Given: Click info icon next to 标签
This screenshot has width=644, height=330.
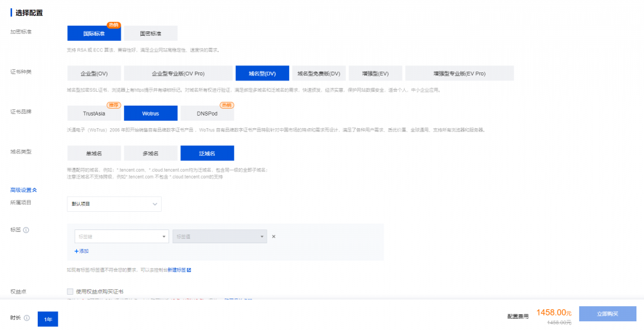Looking at the screenshot, I should coord(26,230).
